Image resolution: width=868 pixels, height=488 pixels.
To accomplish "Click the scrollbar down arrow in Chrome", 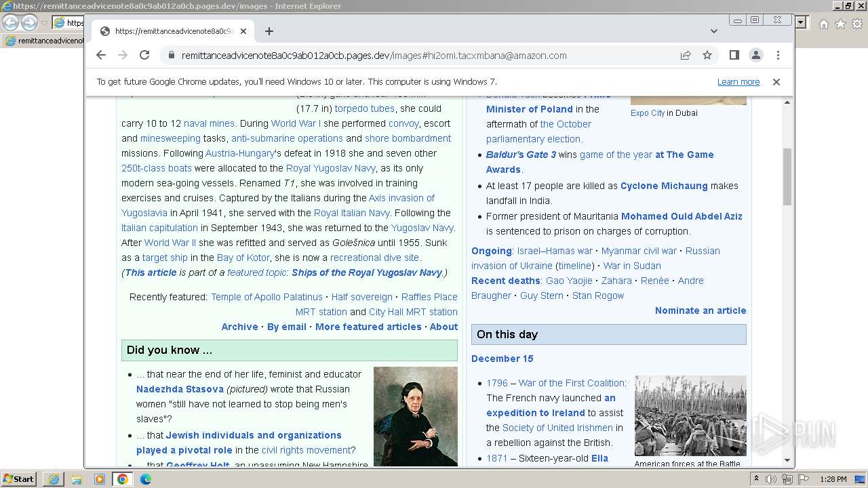I will pos(787,460).
